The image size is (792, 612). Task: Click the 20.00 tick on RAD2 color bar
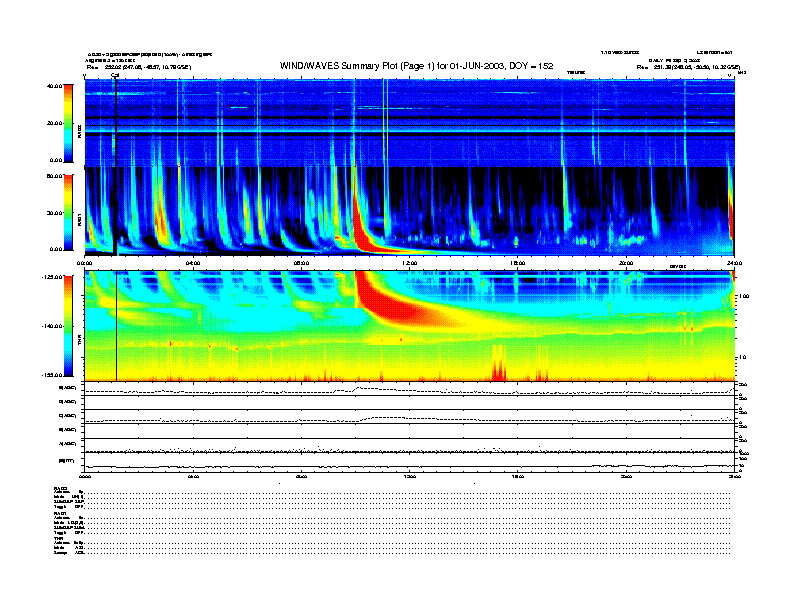54,123
